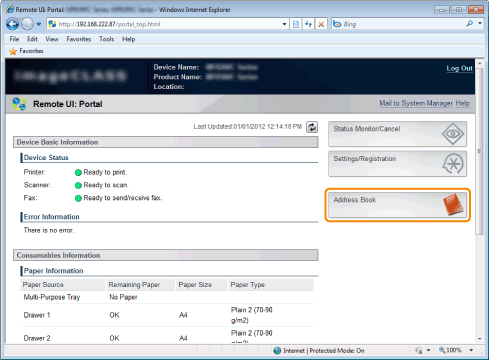This screenshot has width=489, height=361.
Task: Click the Internet Explorer title bar icon
Action: (x=10, y=9)
